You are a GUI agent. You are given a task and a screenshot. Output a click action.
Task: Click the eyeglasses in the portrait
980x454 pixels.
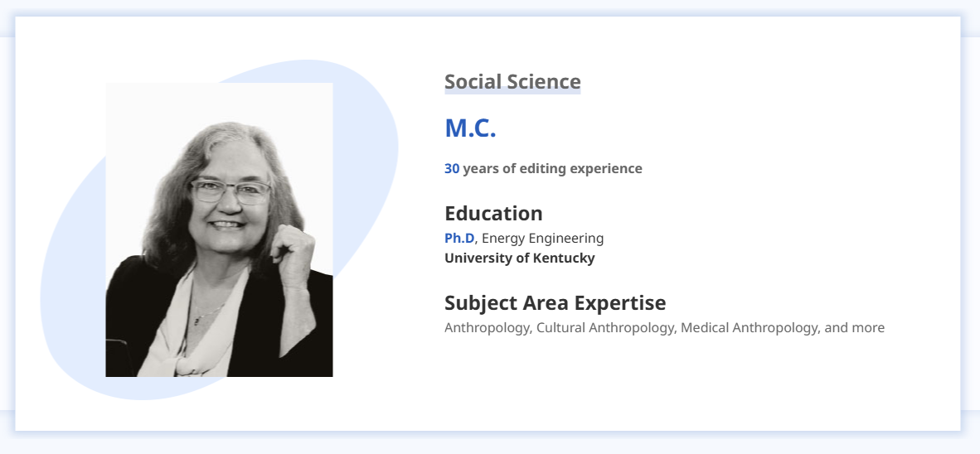(230, 191)
